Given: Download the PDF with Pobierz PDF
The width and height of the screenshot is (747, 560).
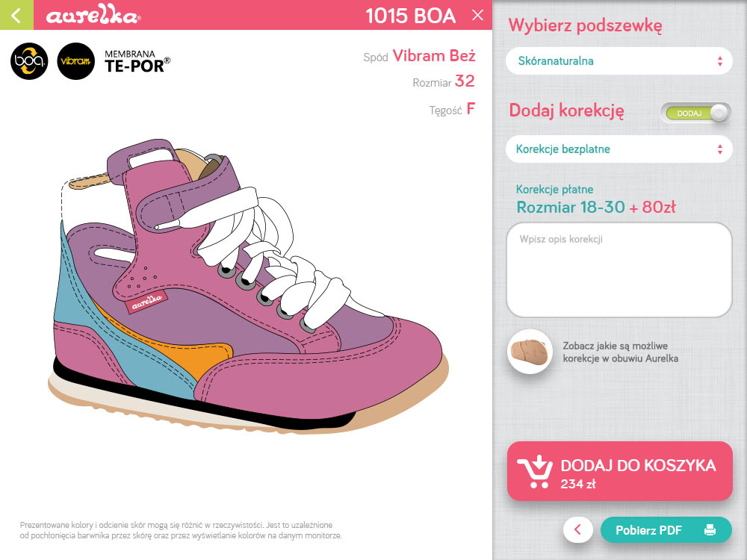Looking at the screenshot, I should click(666, 529).
